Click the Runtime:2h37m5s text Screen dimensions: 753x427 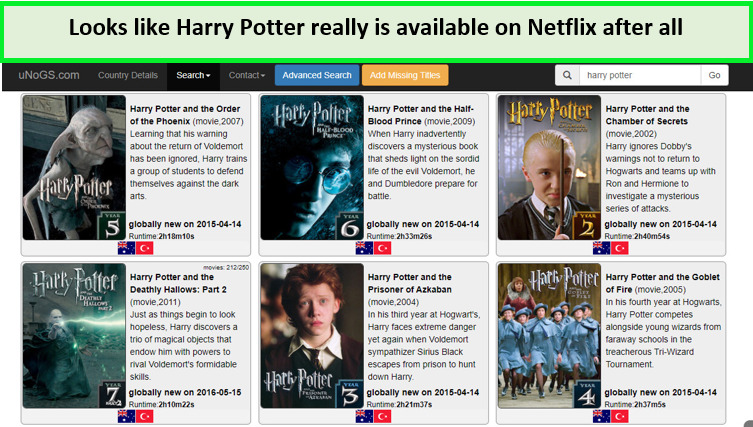(635, 404)
